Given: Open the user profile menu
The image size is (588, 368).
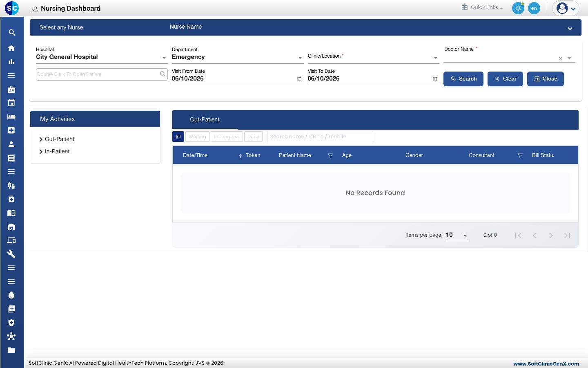Looking at the screenshot, I should (566, 8).
